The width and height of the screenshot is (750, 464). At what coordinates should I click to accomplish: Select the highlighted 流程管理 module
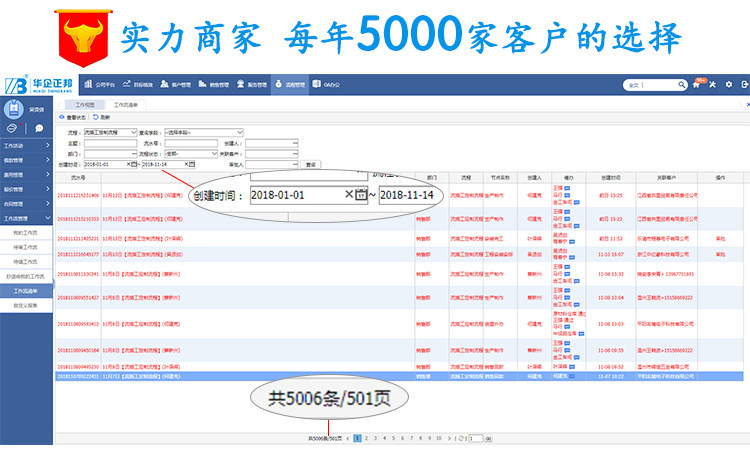pos(290,84)
